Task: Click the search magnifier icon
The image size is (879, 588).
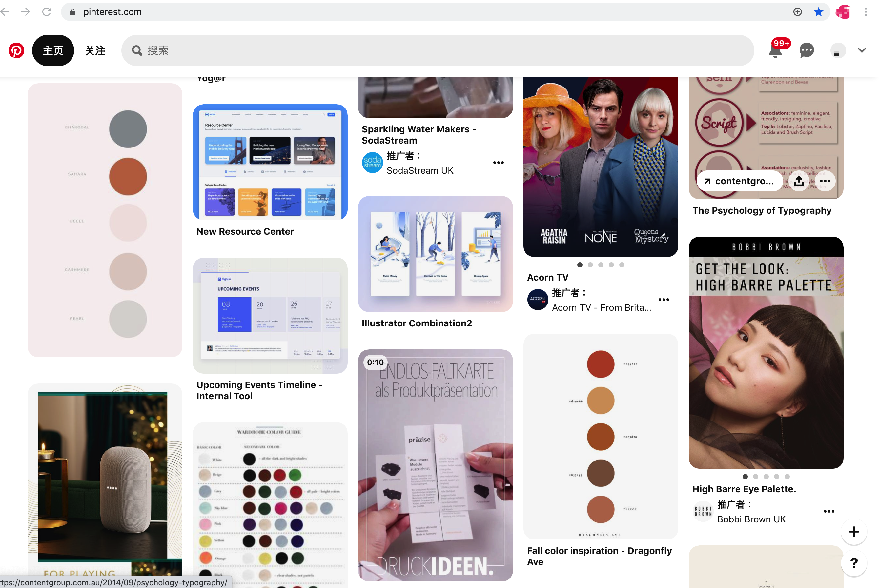Action: point(137,50)
